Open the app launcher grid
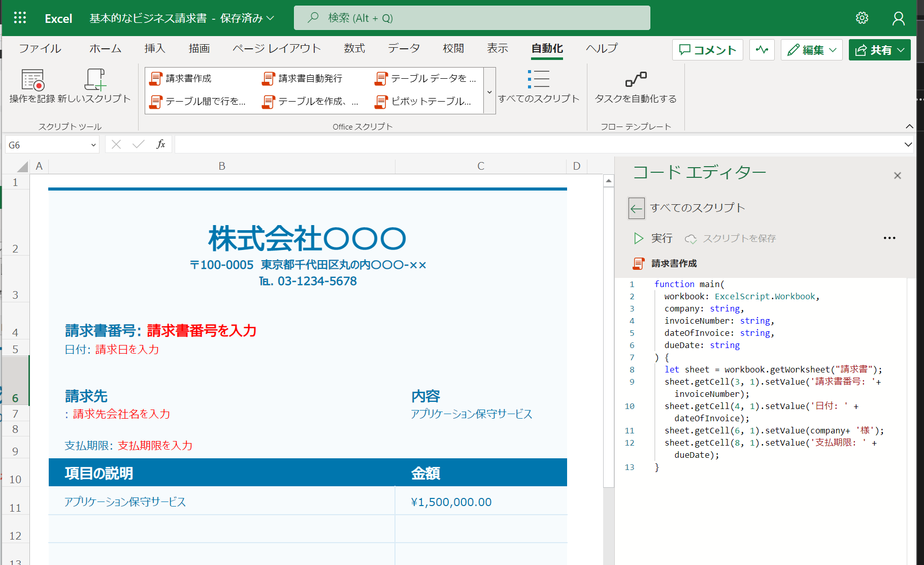 point(20,18)
